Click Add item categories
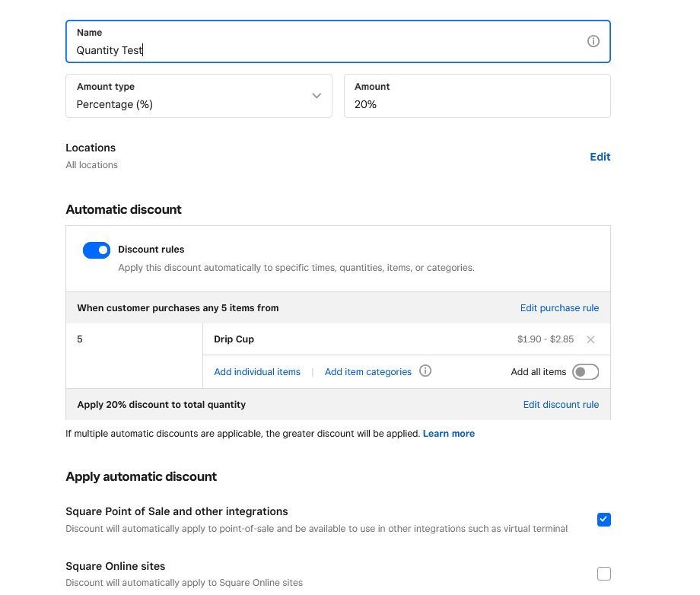 pos(367,372)
